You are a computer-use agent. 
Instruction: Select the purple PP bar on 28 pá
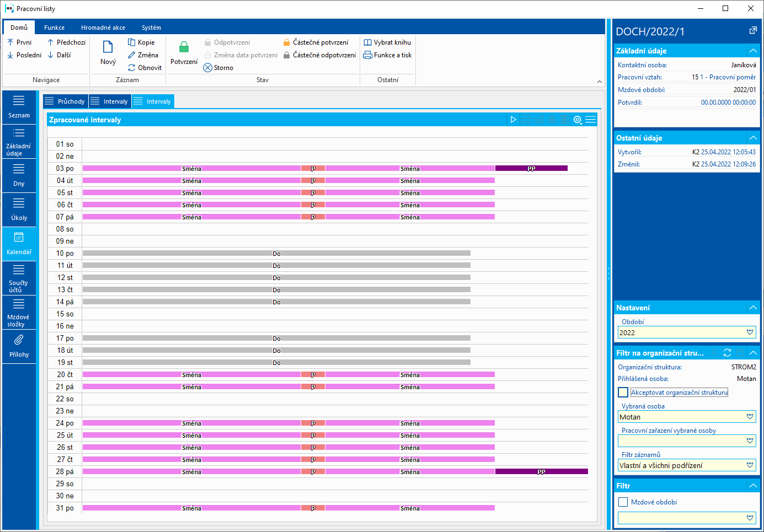coord(541,471)
